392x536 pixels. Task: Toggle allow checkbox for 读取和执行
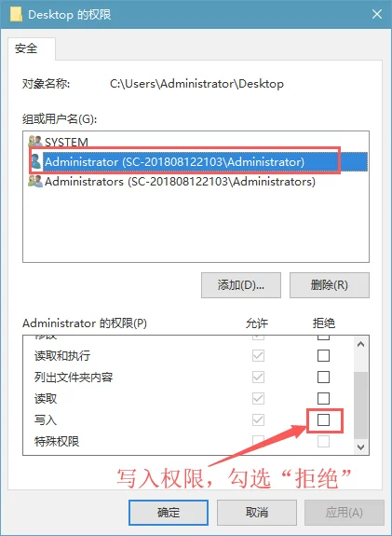click(258, 355)
